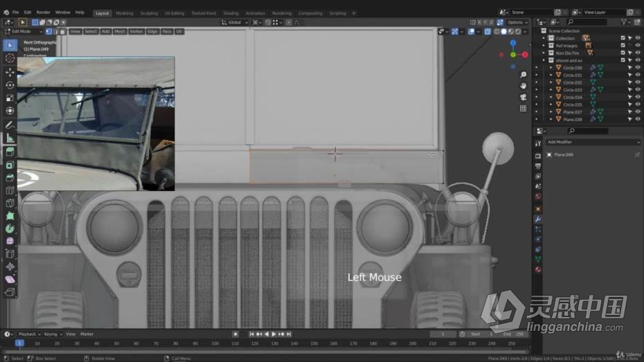Image resolution: width=644 pixels, height=362 pixels.
Task: Jump to the timeline end frame
Action: (x=289, y=334)
